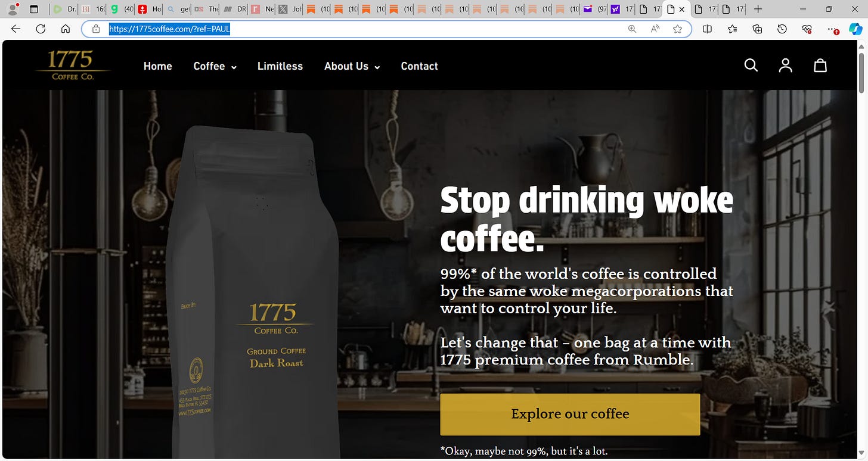The width and height of the screenshot is (868, 461).
Task: Open the browser profile avatar
Action: tap(12, 9)
